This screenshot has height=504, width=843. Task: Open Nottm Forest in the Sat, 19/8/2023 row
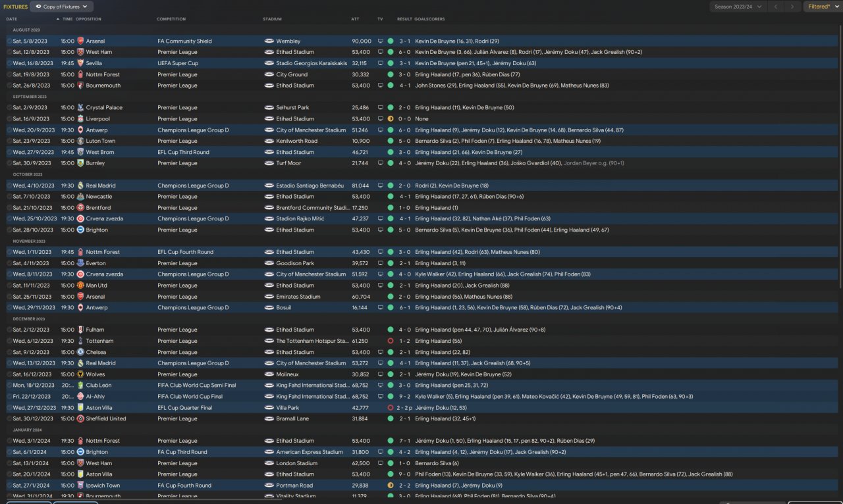pos(103,74)
